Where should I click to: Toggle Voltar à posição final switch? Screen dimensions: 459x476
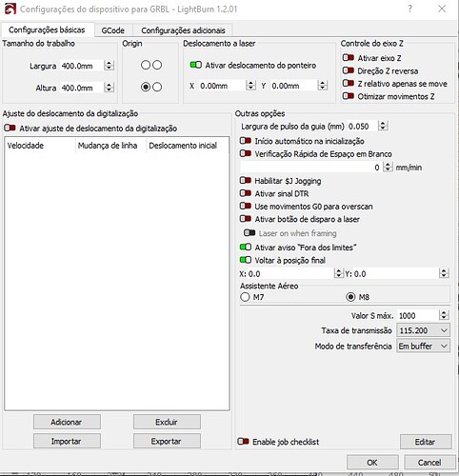pos(246,260)
